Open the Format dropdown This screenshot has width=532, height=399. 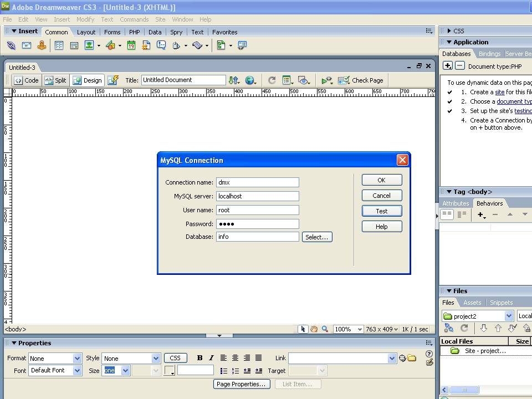(77, 359)
